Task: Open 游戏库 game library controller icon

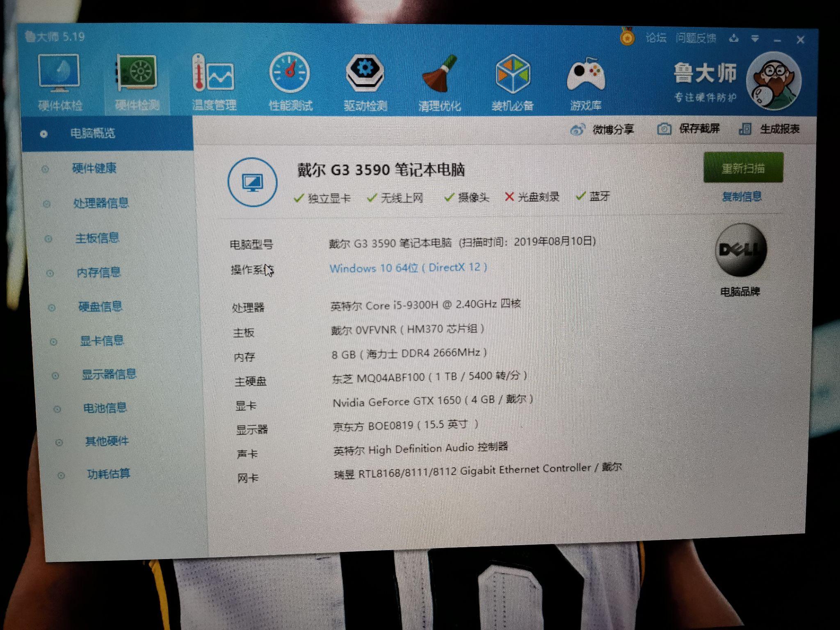Action: tap(586, 84)
